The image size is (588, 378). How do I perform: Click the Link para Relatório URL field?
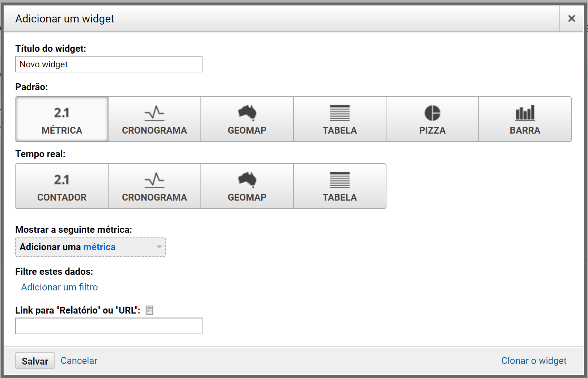(x=109, y=326)
